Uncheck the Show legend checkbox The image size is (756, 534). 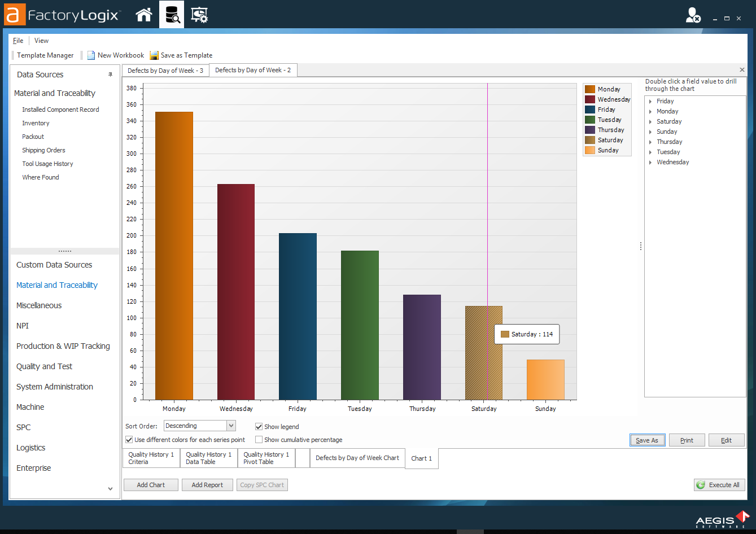259,427
